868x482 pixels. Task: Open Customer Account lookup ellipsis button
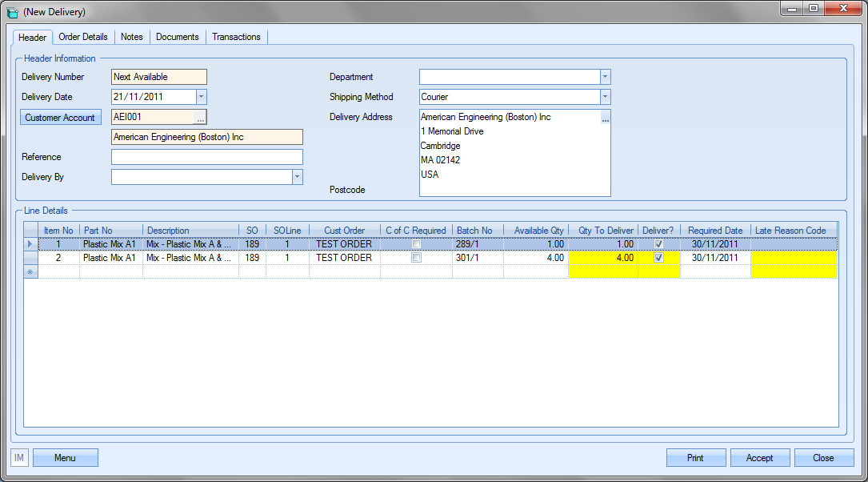200,118
